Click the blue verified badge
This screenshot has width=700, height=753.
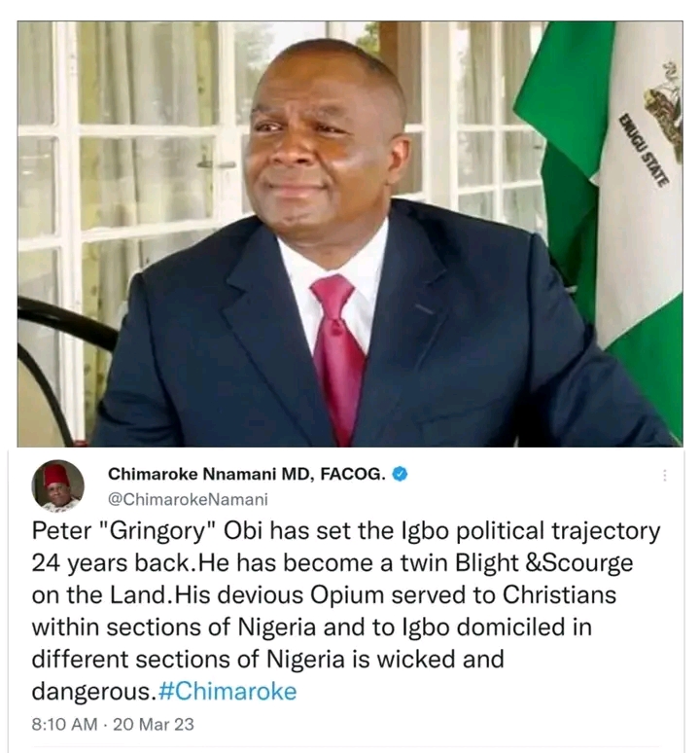point(399,475)
